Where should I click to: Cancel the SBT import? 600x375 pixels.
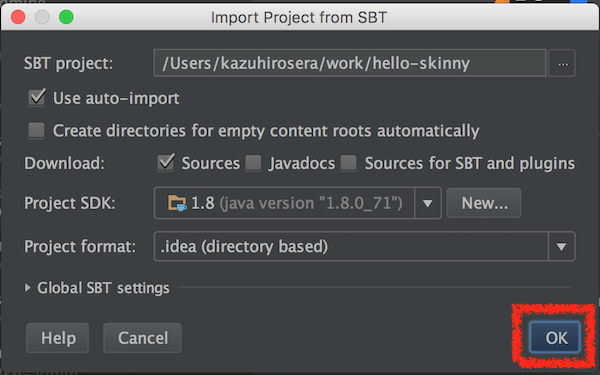click(x=142, y=338)
